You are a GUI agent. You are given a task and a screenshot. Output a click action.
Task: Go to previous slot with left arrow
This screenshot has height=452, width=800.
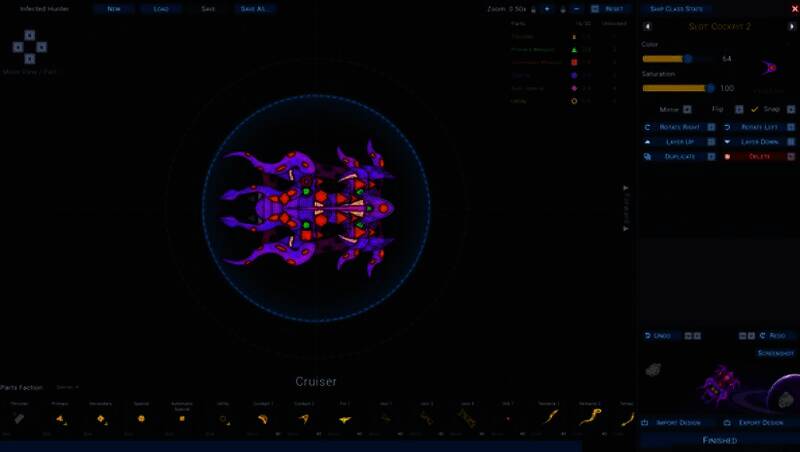pyautogui.click(x=648, y=26)
